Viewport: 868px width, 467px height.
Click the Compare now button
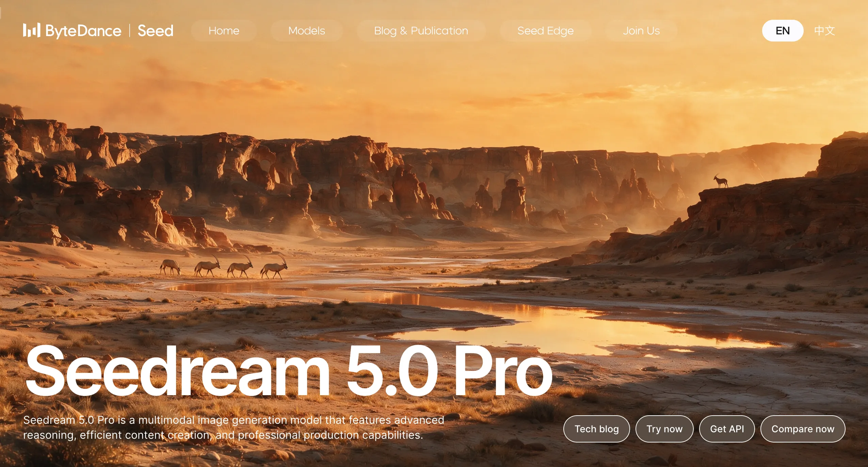[803, 429]
